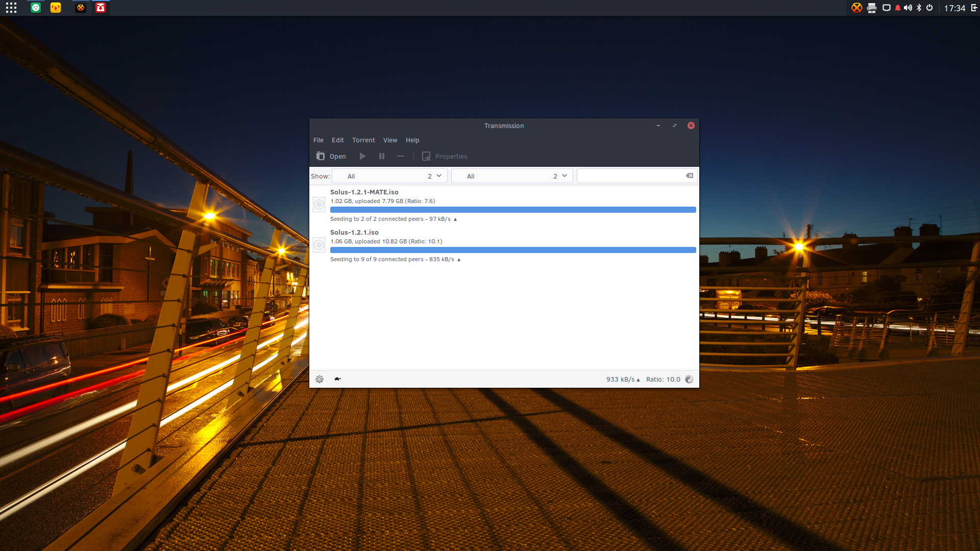The height and width of the screenshot is (551, 980).
Task: Remove torrent using the minus button
Action: [x=401, y=156]
